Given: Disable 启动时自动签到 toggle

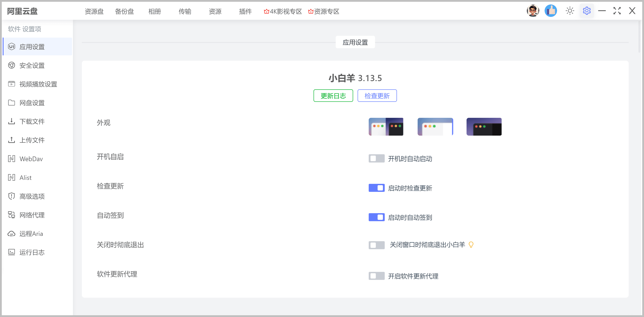Looking at the screenshot, I should point(376,217).
